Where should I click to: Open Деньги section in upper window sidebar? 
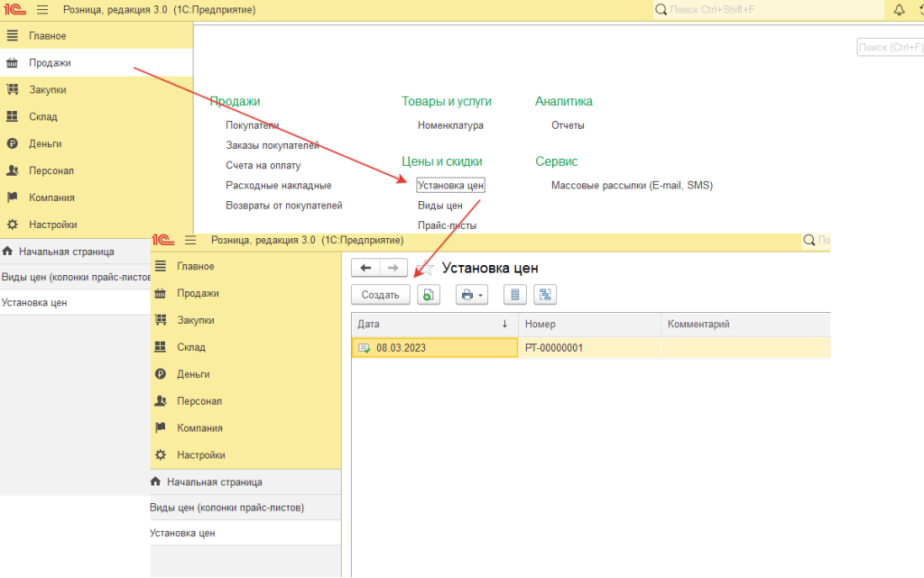(x=96, y=143)
